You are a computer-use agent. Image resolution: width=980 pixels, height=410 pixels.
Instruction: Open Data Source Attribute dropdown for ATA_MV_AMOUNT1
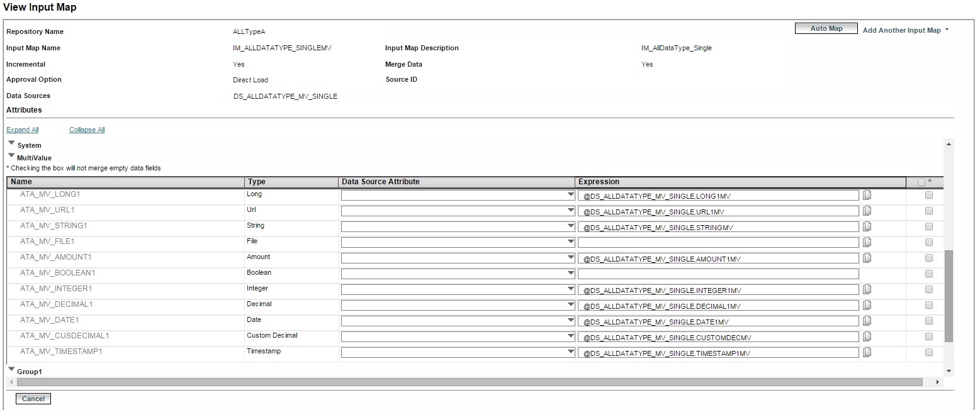458,258
